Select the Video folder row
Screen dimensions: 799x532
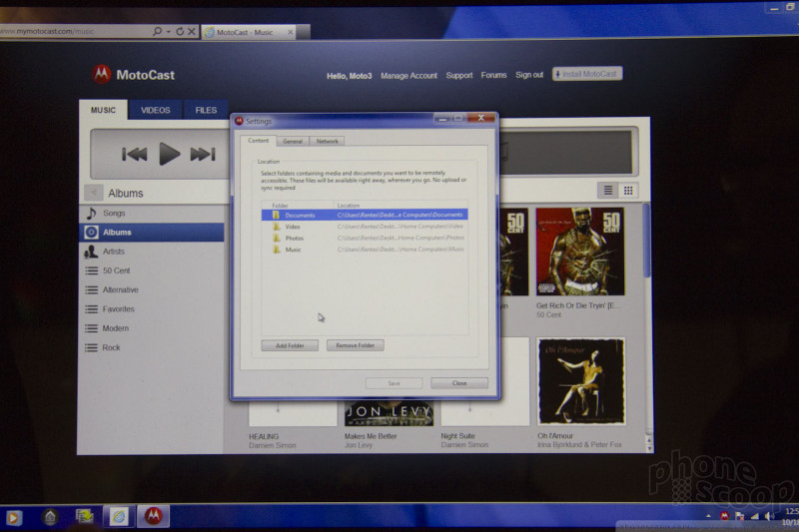365,227
